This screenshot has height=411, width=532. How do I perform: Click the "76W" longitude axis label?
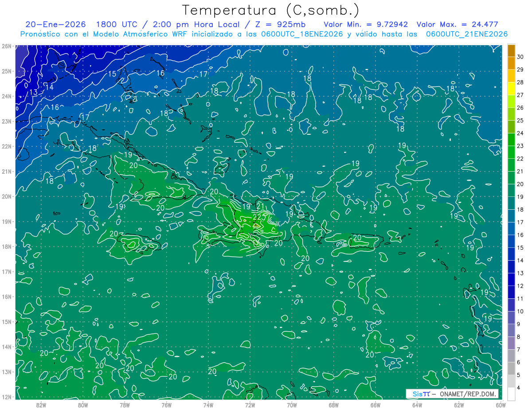[x=166, y=405]
